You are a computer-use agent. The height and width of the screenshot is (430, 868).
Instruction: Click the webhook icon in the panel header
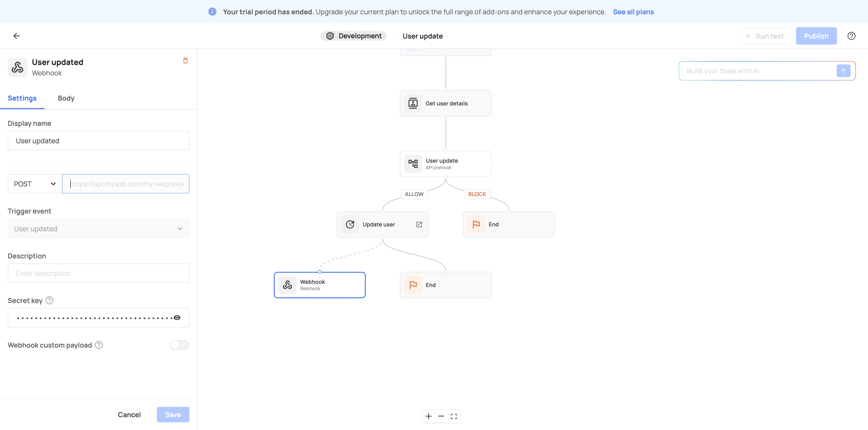pos(17,67)
